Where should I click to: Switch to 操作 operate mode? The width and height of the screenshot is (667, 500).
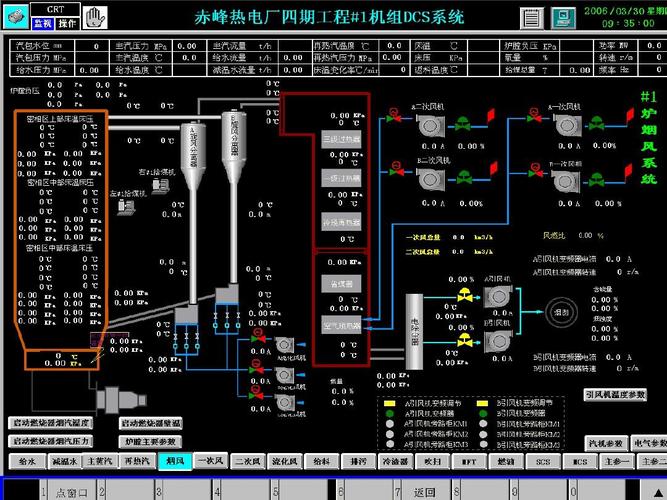68,23
